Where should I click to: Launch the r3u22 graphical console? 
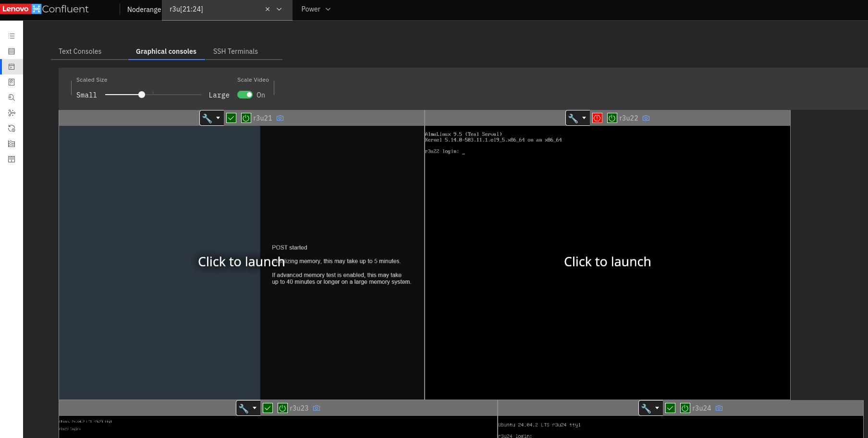click(x=607, y=262)
